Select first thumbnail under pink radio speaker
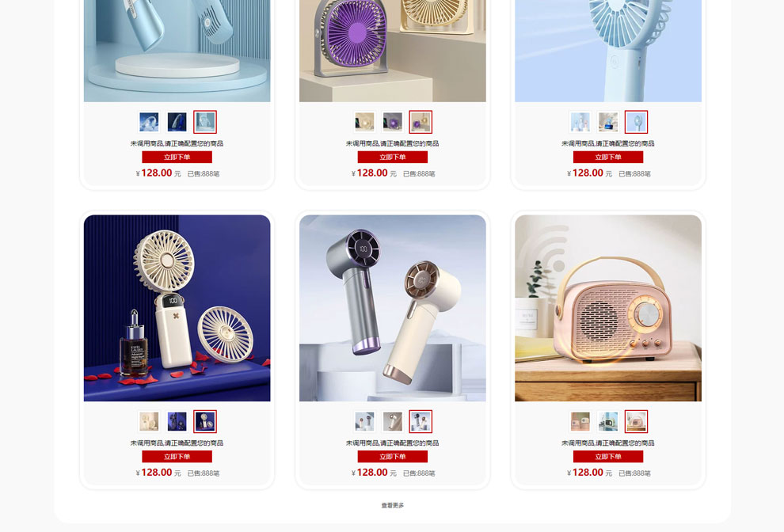This screenshot has width=784, height=532. [580, 421]
